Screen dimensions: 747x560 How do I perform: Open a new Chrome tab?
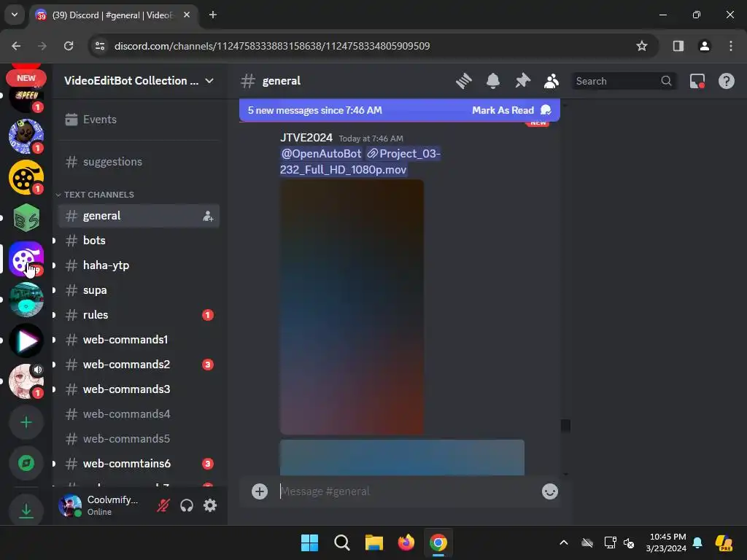click(213, 15)
